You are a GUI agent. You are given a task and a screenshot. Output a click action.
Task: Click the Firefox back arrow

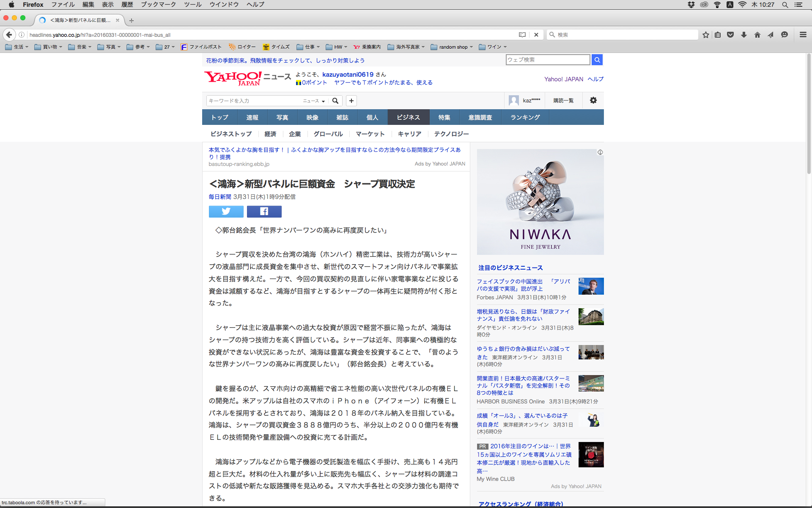point(9,35)
